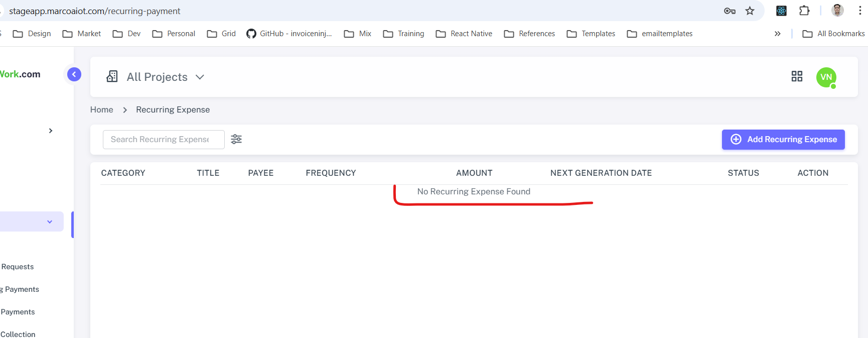Image resolution: width=868 pixels, height=338 pixels.
Task: Open the React Native bookmarks folder
Action: (x=464, y=34)
